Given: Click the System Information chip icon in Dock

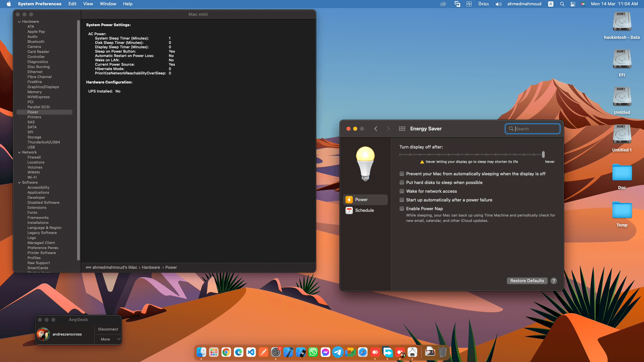Looking at the screenshot, I should point(412,352).
